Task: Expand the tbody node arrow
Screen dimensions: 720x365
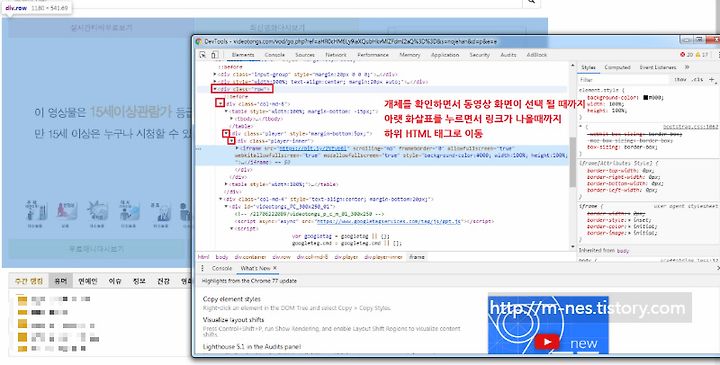Action: pos(232,118)
